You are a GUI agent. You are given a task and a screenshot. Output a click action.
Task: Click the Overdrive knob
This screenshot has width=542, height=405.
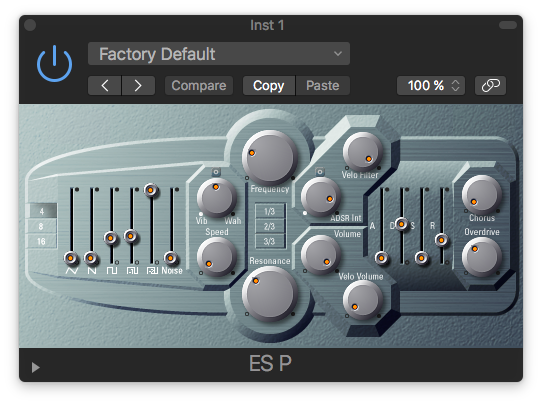(x=482, y=256)
